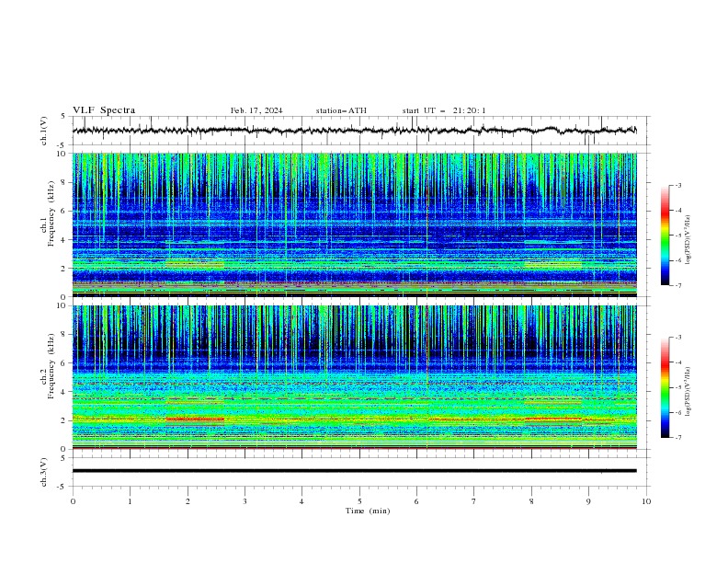
Task: Select the "Feb. 17, 2024" date text
Action: [256, 110]
